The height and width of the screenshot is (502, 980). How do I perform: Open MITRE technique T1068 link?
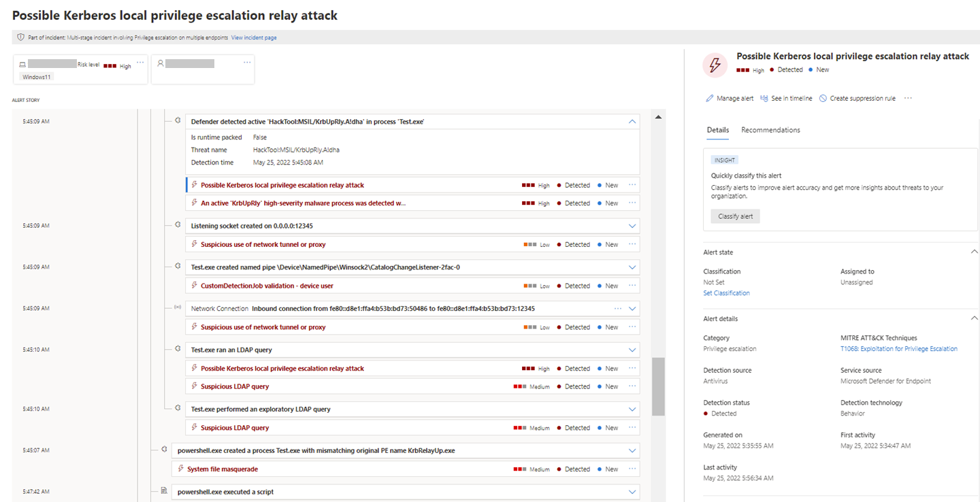coord(898,348)
